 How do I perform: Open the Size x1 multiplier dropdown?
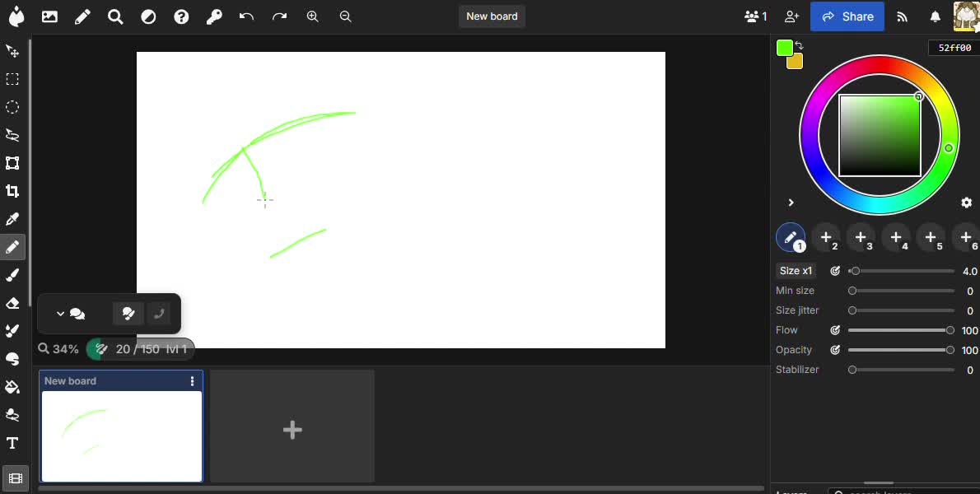tap(796, 270)
